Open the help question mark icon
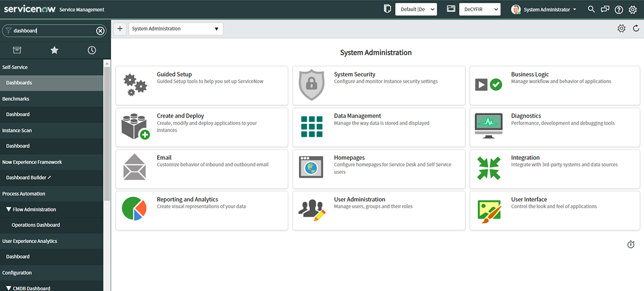Screen dimensions: 644x291 click(x=619, y=10)
